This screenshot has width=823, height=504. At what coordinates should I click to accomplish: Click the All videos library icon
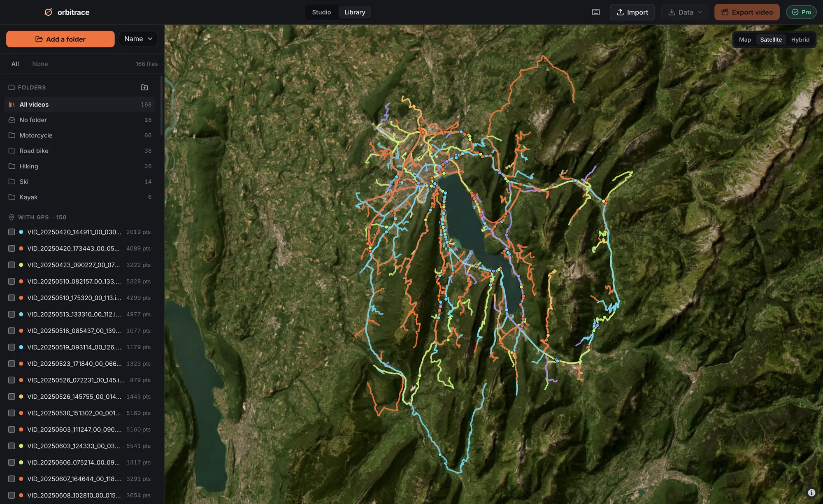[12, 105]
